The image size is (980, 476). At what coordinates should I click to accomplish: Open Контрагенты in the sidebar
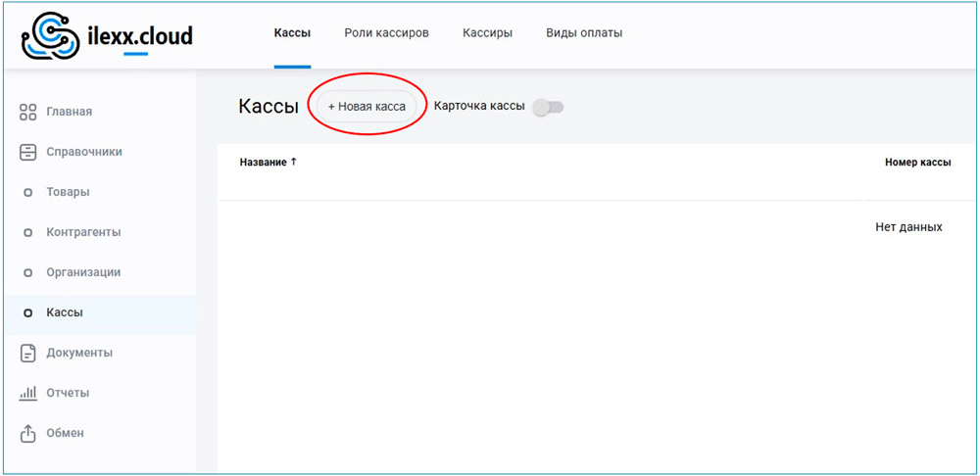(x=83, y=232)
